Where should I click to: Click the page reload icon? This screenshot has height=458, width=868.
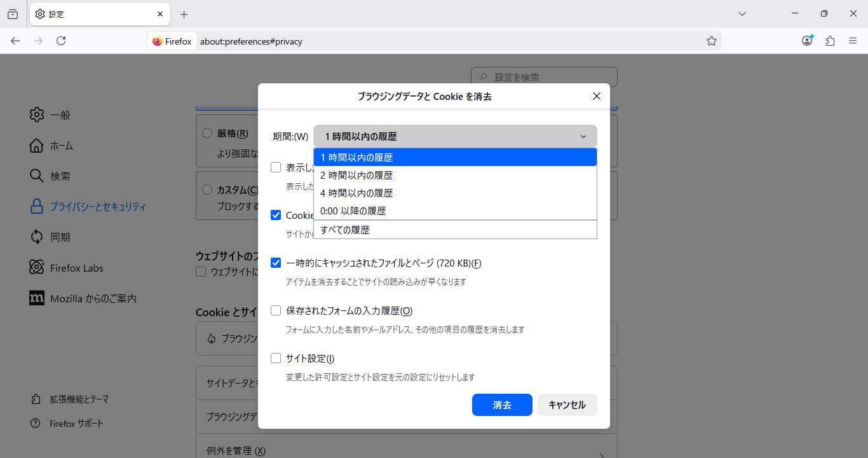point(61,41)
